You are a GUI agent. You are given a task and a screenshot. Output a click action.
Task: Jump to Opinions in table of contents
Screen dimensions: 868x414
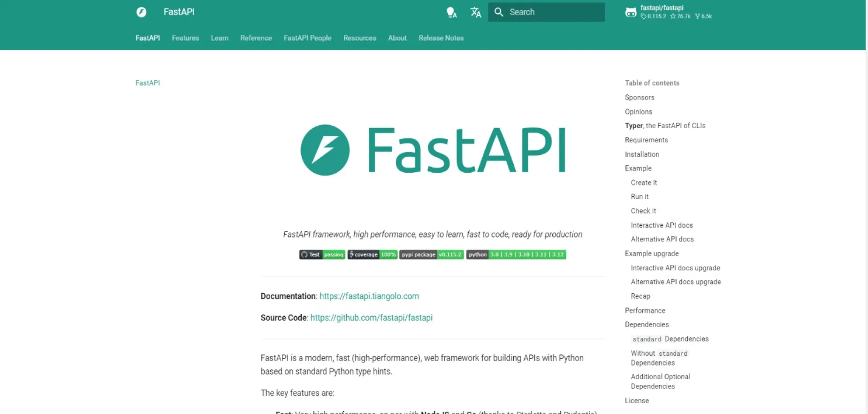[x=639, y=112]
